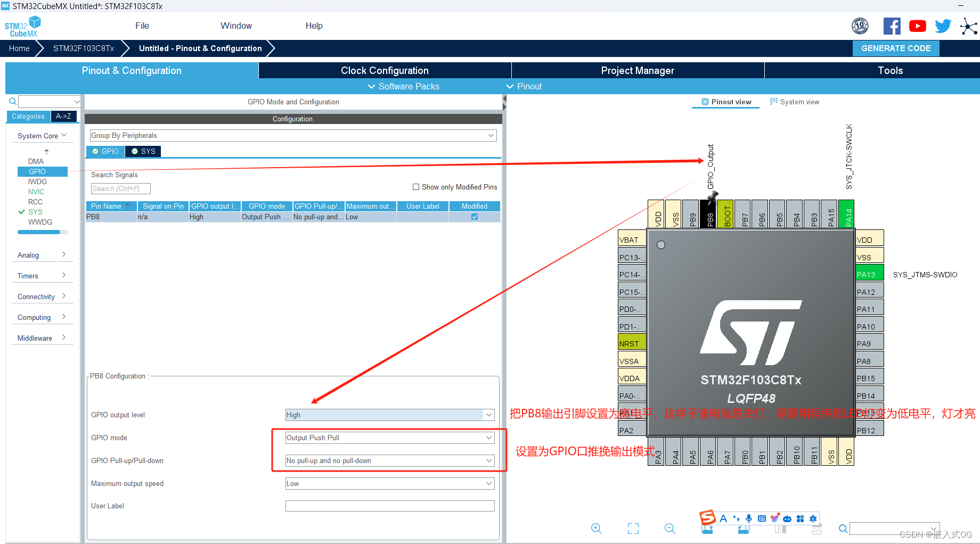Expand the Computing category

coord(42,317)
